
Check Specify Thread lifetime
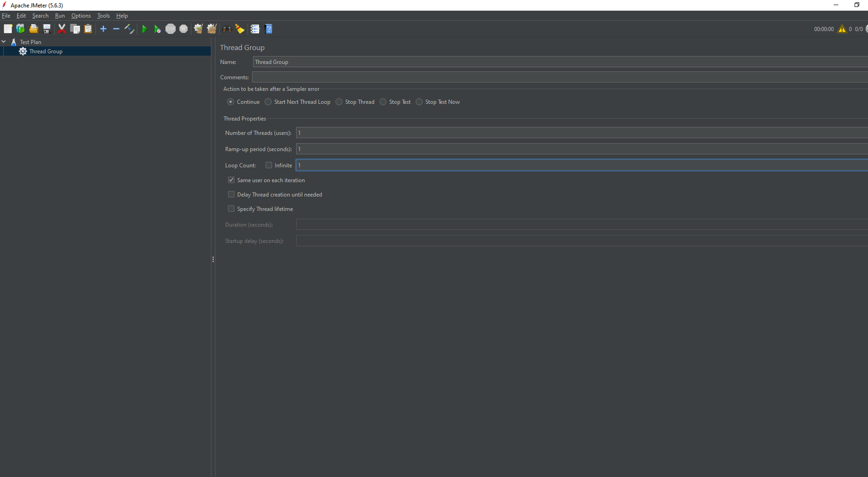[231, 209]
